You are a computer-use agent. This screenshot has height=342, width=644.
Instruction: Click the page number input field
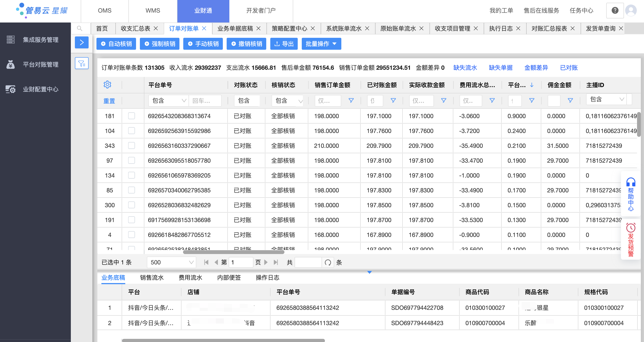point(241,262)
